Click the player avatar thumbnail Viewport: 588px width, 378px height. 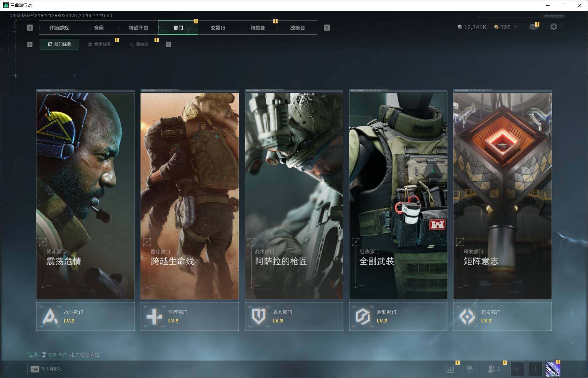click(553, 369)
